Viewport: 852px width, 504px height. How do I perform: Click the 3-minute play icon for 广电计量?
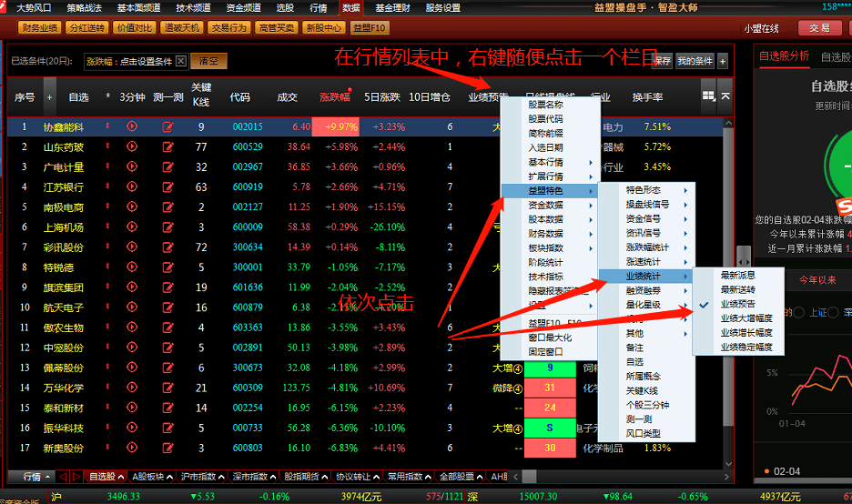coord(131,166)
